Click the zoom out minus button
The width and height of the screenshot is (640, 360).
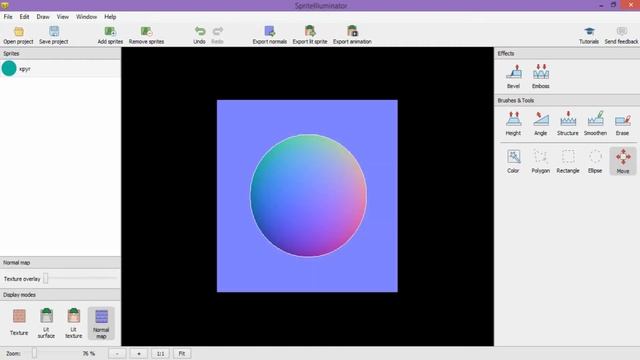pos(117,353)
